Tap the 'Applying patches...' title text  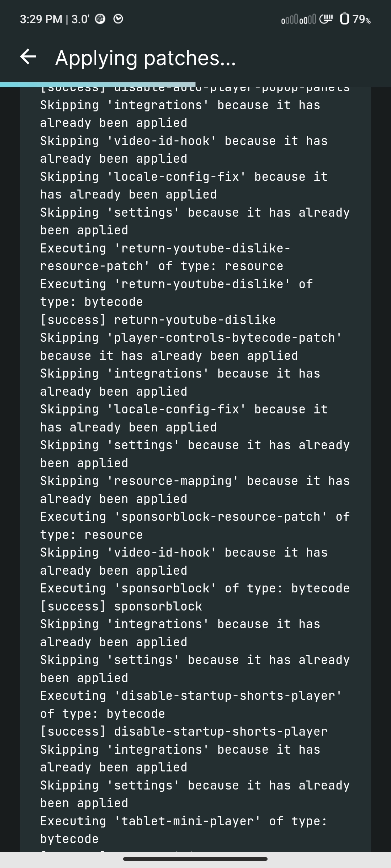(x=145, y=58)
